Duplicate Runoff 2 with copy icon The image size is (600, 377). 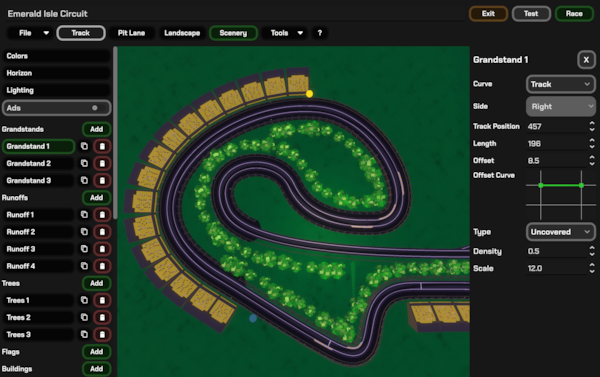click(x=84, y=232)
